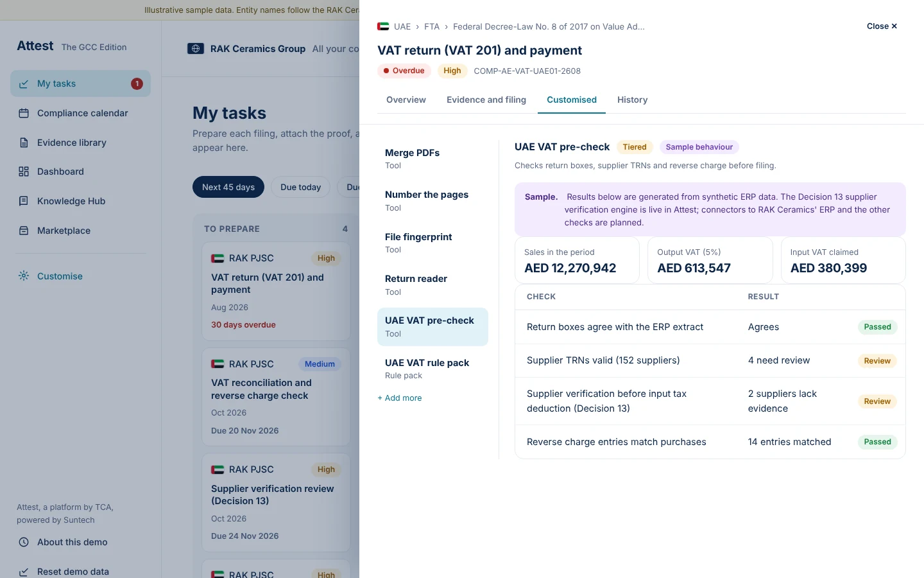The image size is (924, 578).
Task: Click the Overdue status badge
Action: click(404, 71)
